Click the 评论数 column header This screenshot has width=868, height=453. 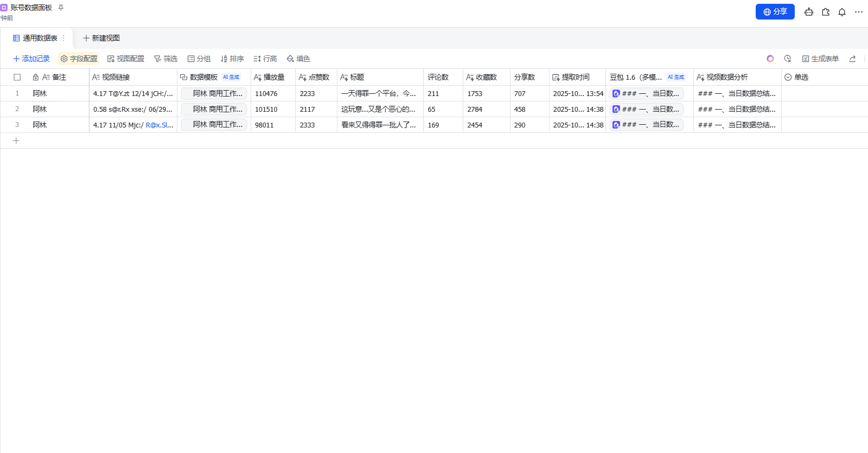tap(443, 77)
